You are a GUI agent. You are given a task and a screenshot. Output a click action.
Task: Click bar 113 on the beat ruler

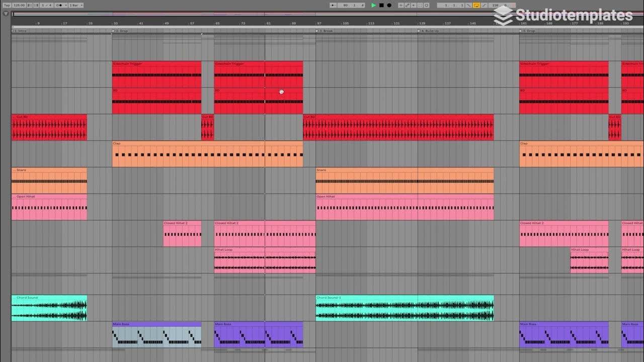pyautogui.click(x=371, y=24)
